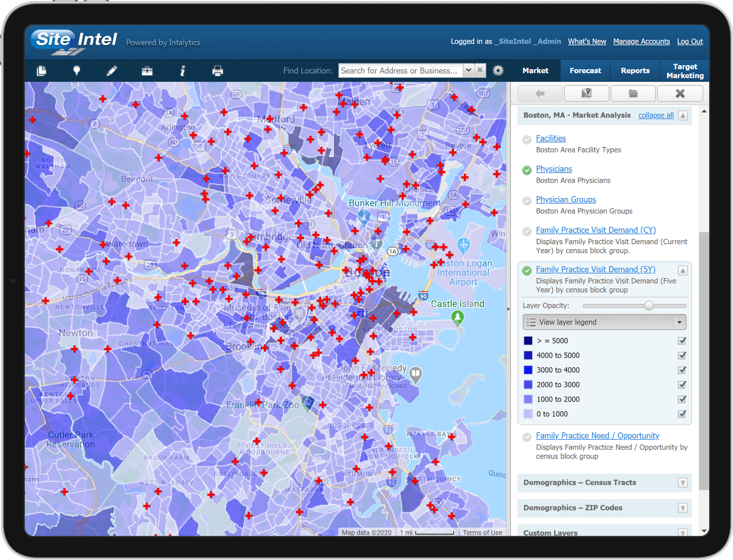Toggle Family Practice Visit Demand (5Y) circle
Screen dimensions: 733x560
point(527,270)
